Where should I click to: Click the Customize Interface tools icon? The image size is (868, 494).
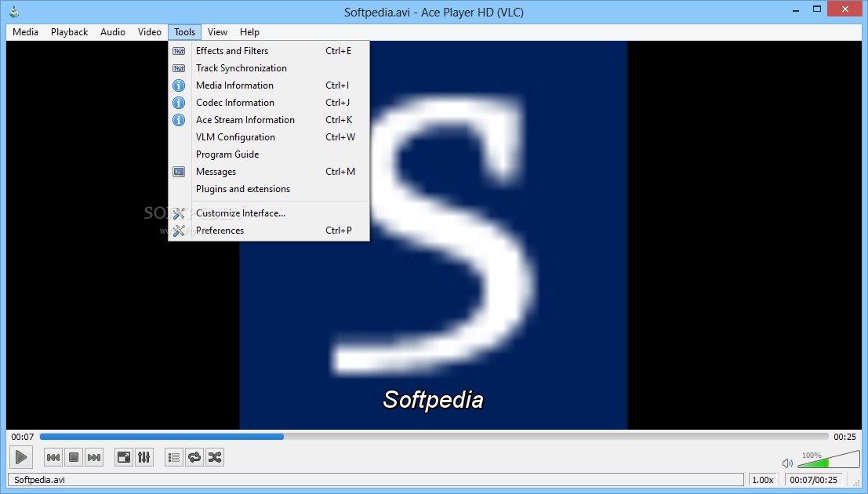point(179,213)
